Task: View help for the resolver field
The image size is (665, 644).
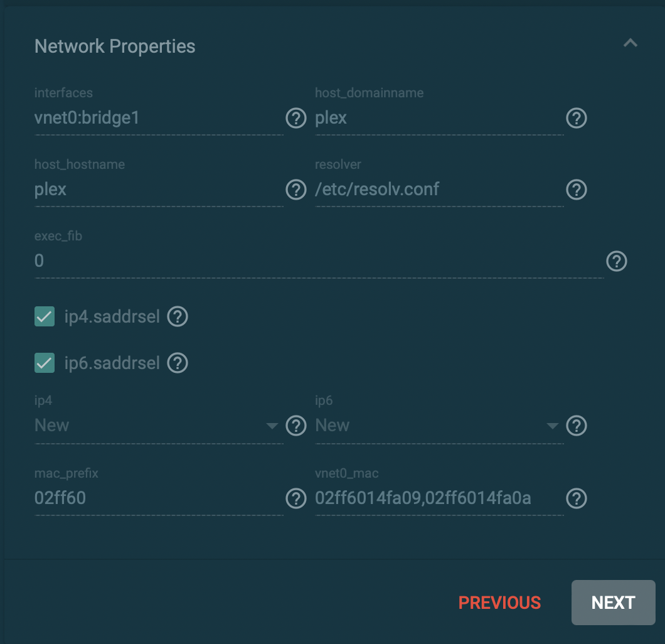Action: point(577,190)
